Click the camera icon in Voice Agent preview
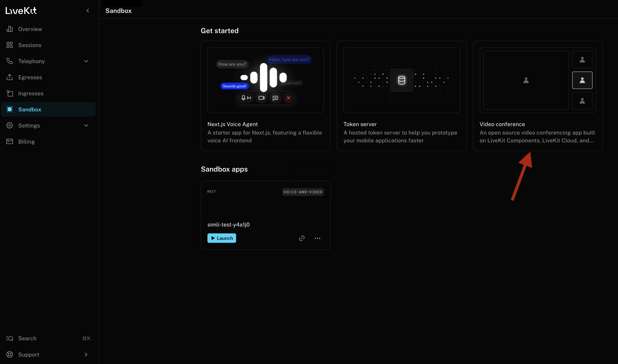This screenshot has height=364, width=618. [x=262, y=98]
